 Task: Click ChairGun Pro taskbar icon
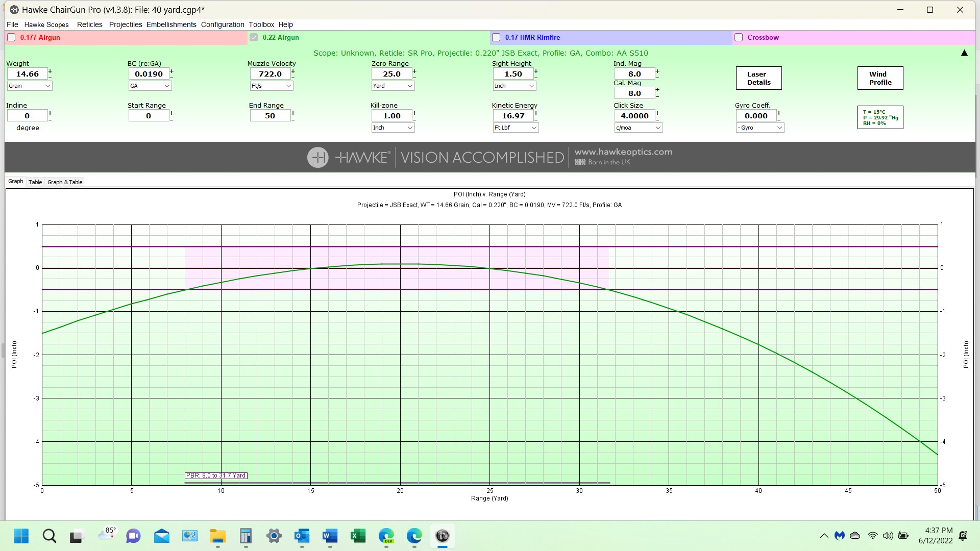click(x=442, y=536)
